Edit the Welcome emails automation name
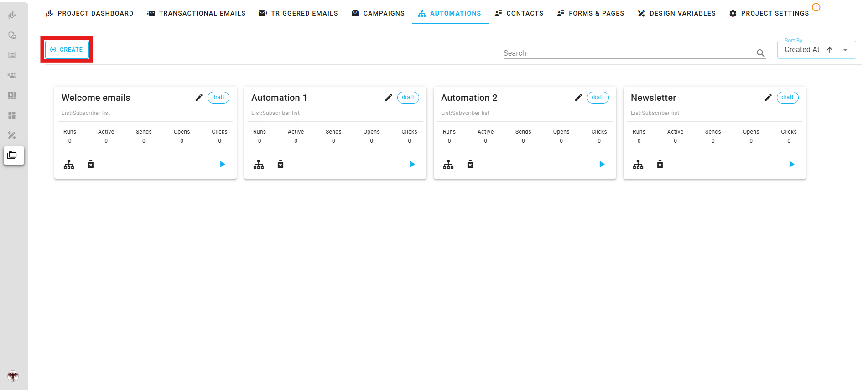Viewport: 868px width, 390px height. click(199, 98)
